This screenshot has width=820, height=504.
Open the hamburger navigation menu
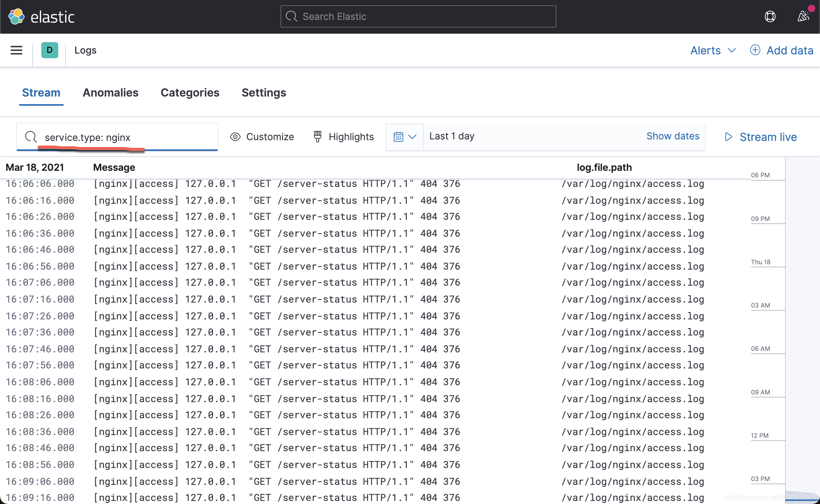click(x=16, y=50)
